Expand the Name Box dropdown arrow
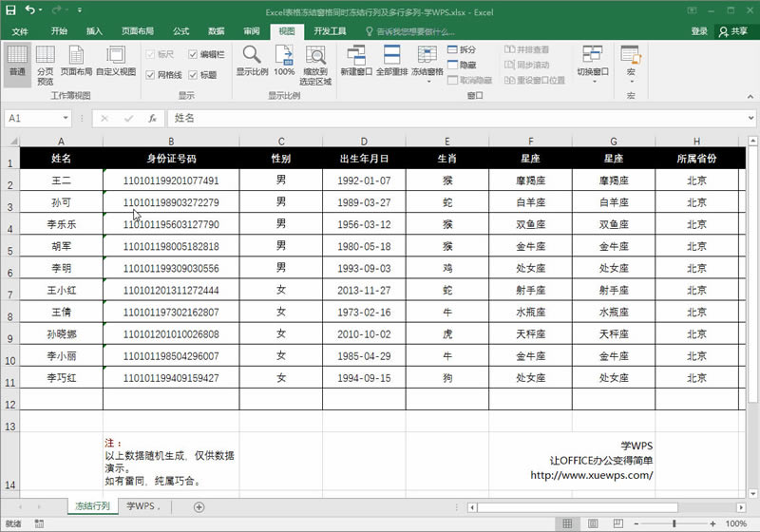 pyautogui.click(x=66, y=119)
